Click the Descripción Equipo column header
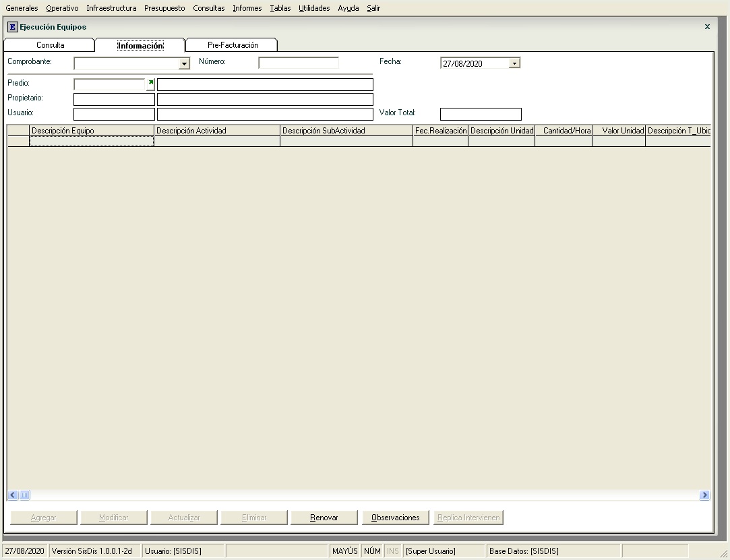730x560 pixels. (92, 131)
